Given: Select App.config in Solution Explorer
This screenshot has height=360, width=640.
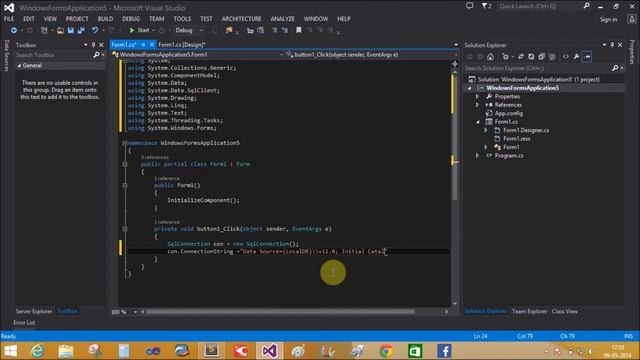Looking at the screenshot, I should 509,113.
